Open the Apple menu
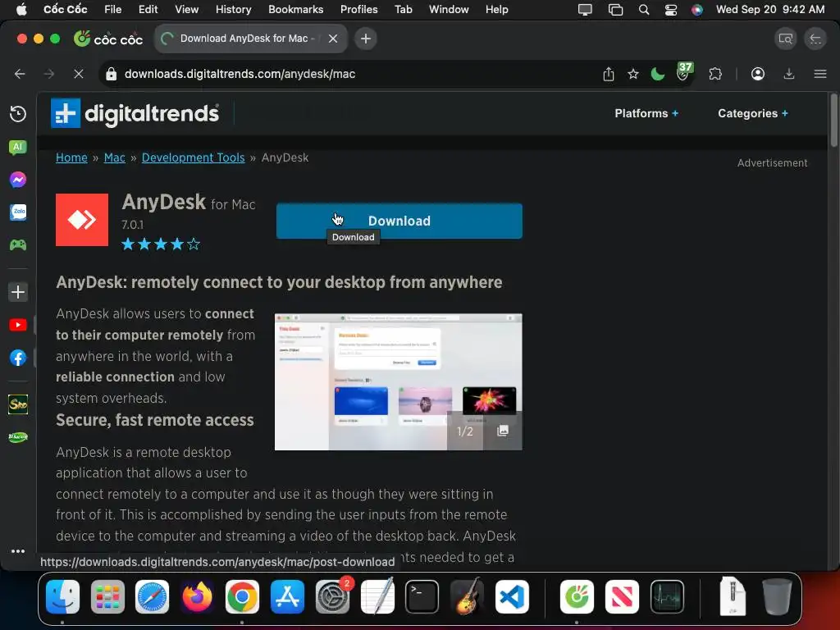The width and height of the screenshot is (840, 630). (x=21, y=9)
